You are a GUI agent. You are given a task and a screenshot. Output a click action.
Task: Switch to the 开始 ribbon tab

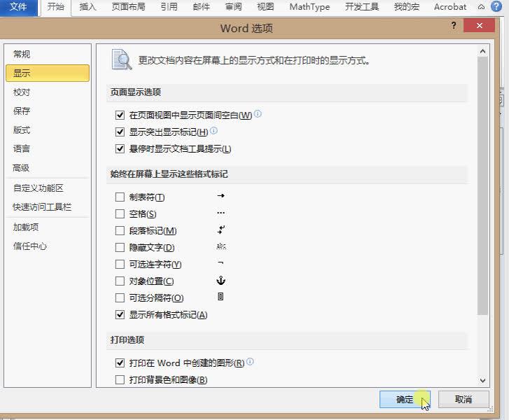(x=55, y=7)
